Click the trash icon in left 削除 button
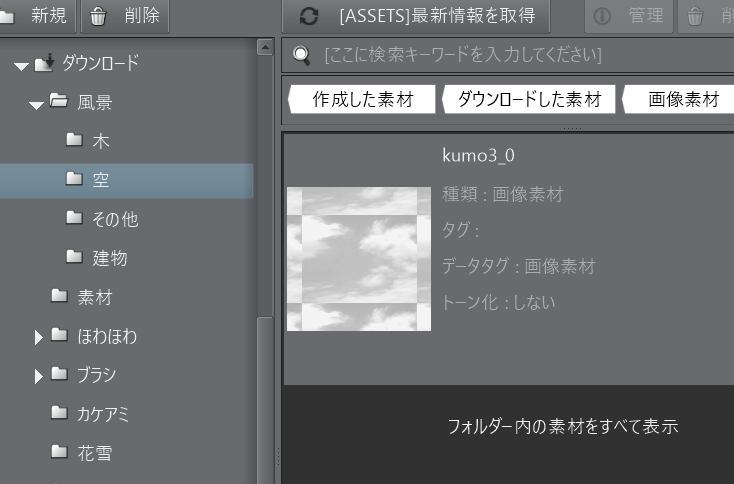Screen dimensions: 734x484 click(x=98, y=16)
